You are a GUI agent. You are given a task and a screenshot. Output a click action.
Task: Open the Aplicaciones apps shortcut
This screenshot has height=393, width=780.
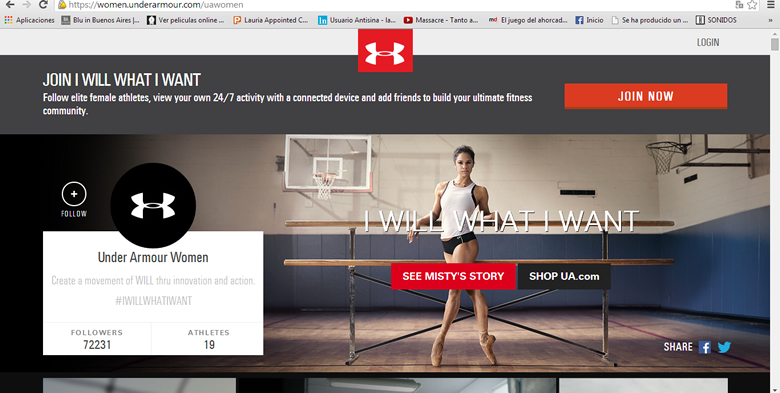29,20
